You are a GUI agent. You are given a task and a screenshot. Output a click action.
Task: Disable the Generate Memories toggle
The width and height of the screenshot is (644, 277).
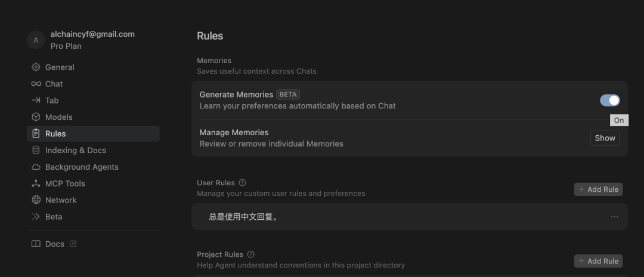[610, 100]
